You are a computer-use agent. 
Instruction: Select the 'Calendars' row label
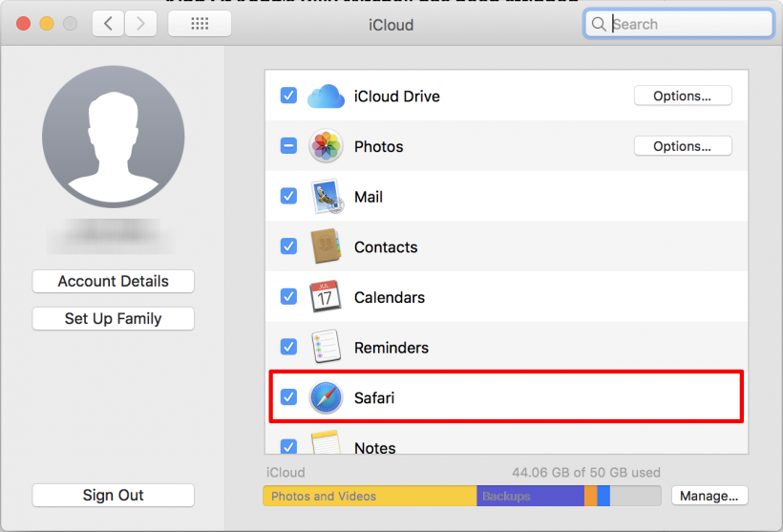pos(390,297)
